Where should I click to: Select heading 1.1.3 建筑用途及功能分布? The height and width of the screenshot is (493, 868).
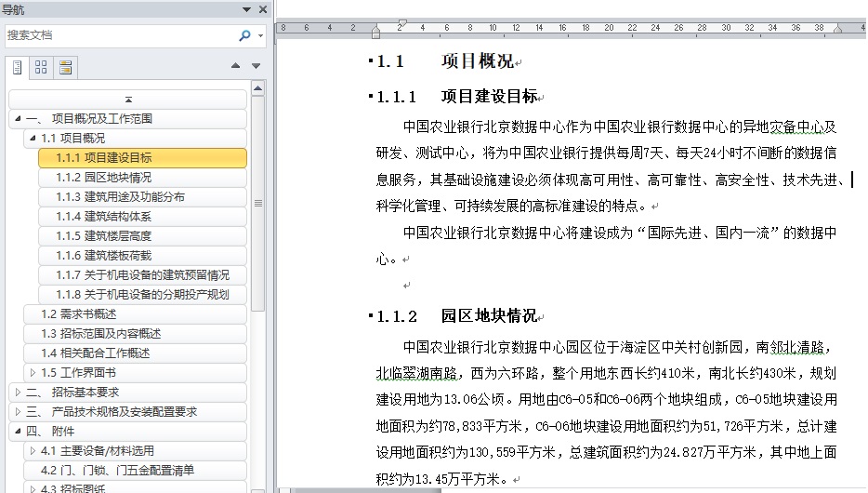pyautogui.click(x=143, y=196)
